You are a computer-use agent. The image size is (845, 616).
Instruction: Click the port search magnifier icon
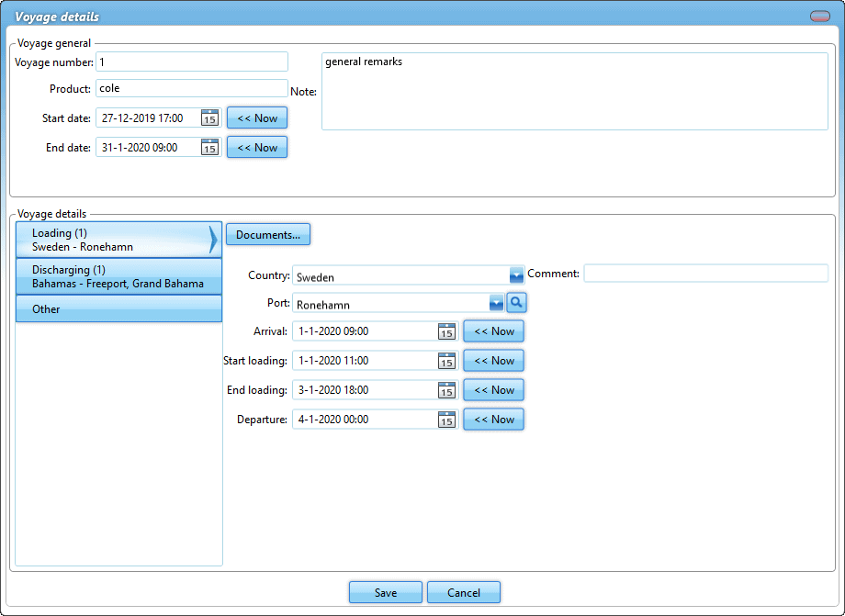tap(516, 303)
